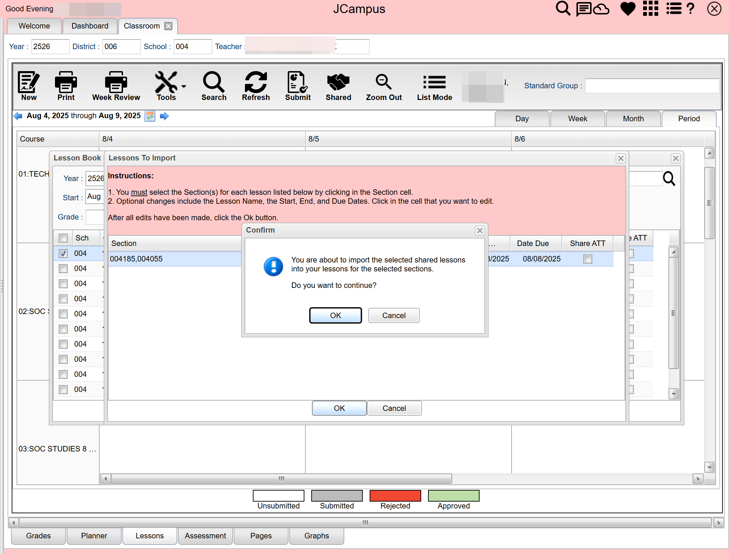Click OK in Lessons To Import window
Image resolution: width=729 pixels, height=560 pixels.
pos(339,408)
